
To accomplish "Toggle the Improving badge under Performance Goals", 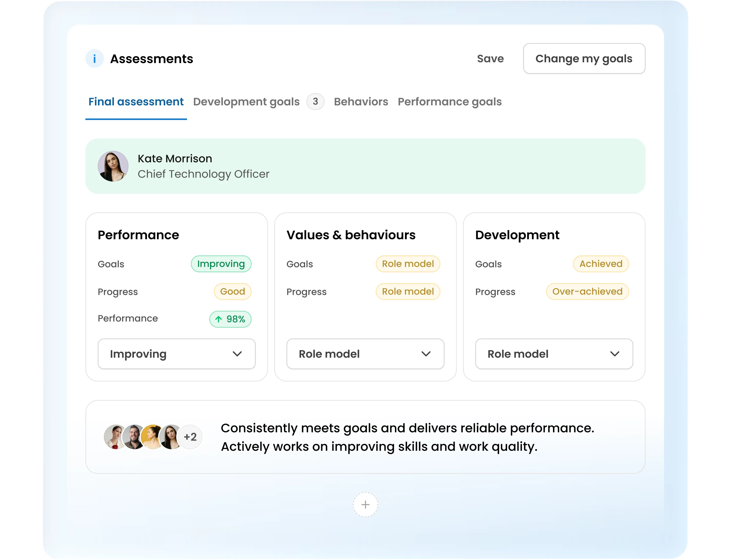I will tap(221, 264).
